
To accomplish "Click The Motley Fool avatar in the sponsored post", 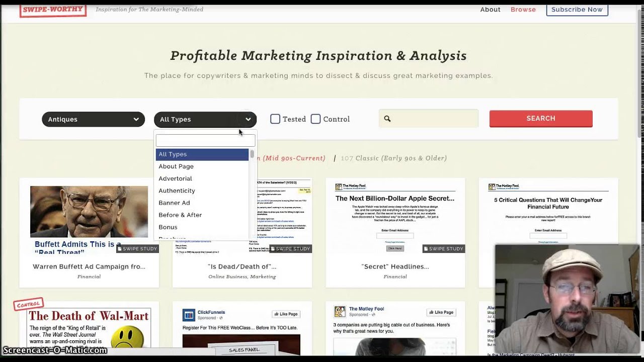I will pyautogui.click(x=341, y=312).
